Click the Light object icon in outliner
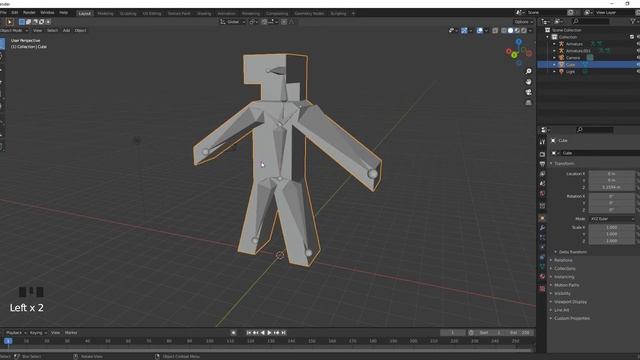 [x=561, y=71]
